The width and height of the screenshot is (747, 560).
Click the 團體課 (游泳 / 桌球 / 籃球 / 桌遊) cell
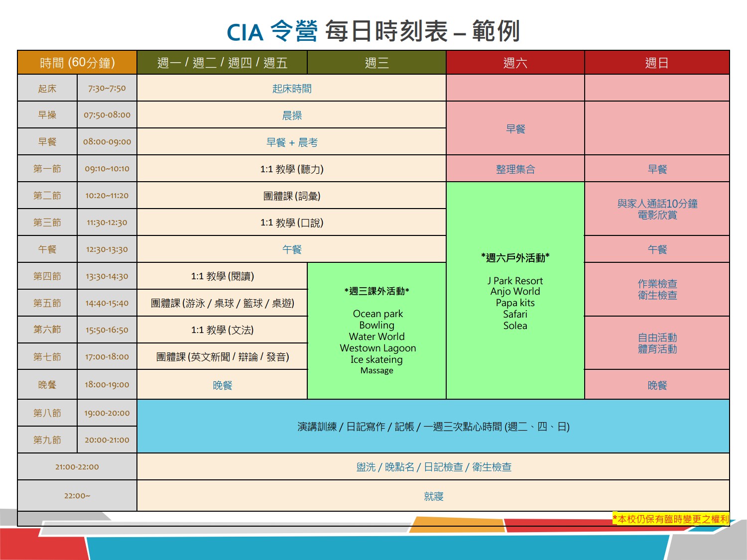click(222, 303)
